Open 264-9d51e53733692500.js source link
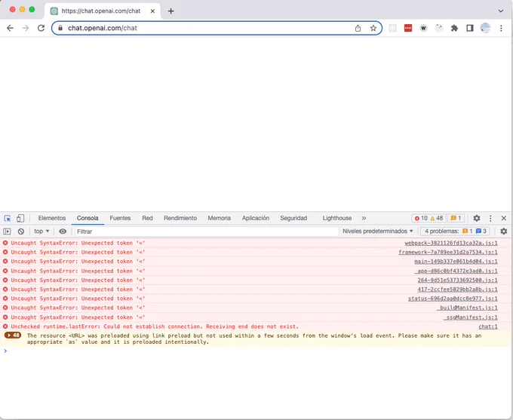 coord(457,280)
